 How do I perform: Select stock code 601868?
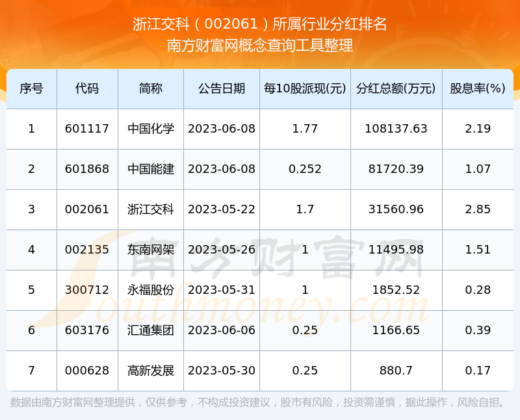[x=87, y=169]
